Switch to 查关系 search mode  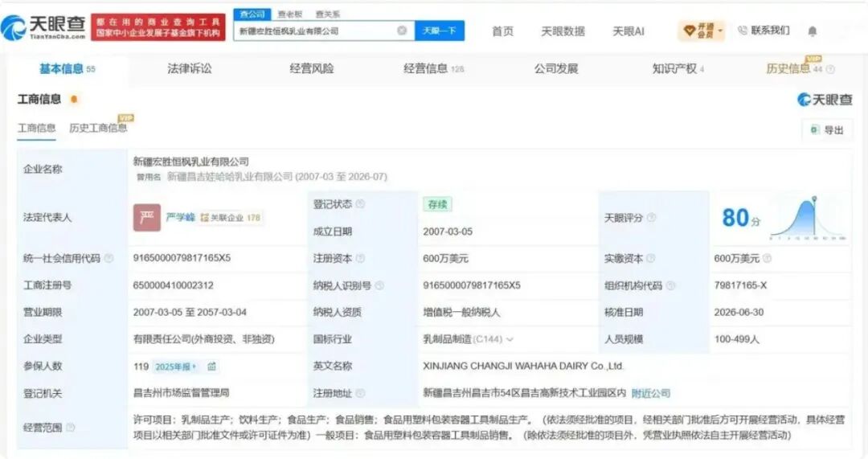click(x=328, y=14)
